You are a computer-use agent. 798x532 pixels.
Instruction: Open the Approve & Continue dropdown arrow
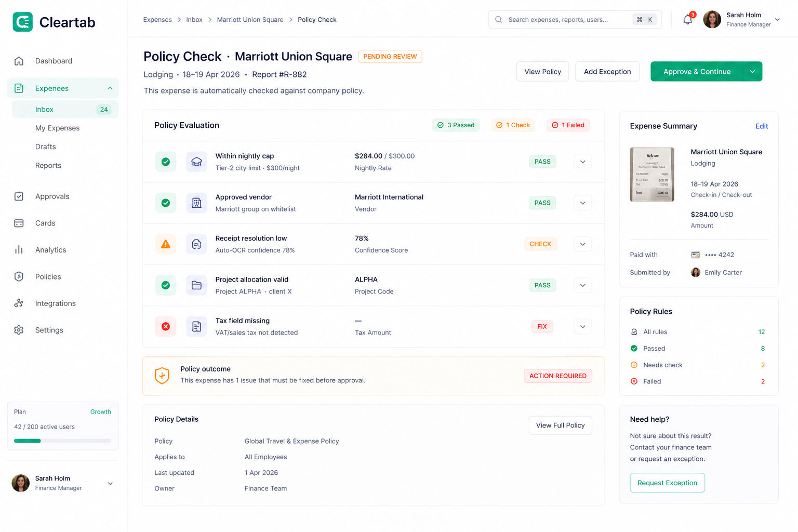pos(753,72)
